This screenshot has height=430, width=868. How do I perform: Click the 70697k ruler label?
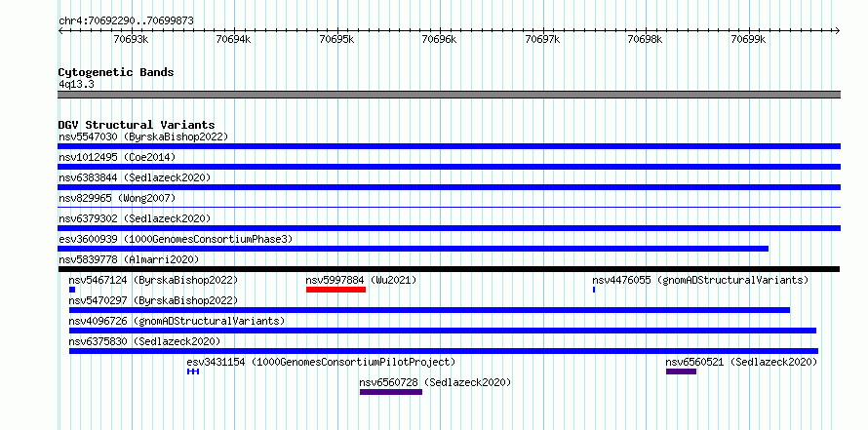(x=542, y=39)
